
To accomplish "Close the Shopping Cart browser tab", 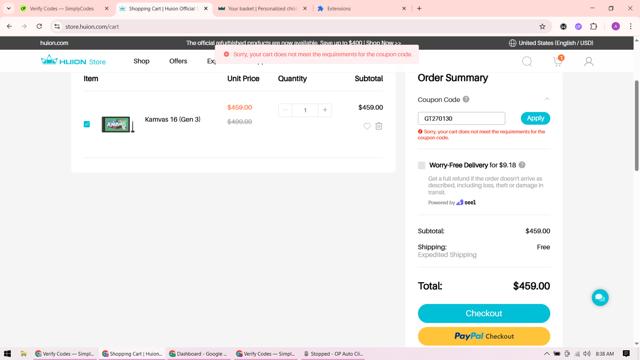I will [206, 9].
